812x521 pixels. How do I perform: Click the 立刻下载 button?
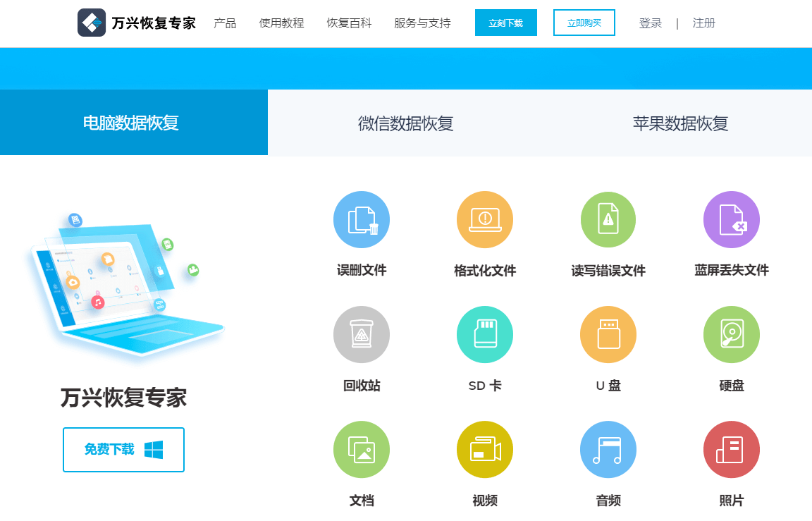(506, 23)
